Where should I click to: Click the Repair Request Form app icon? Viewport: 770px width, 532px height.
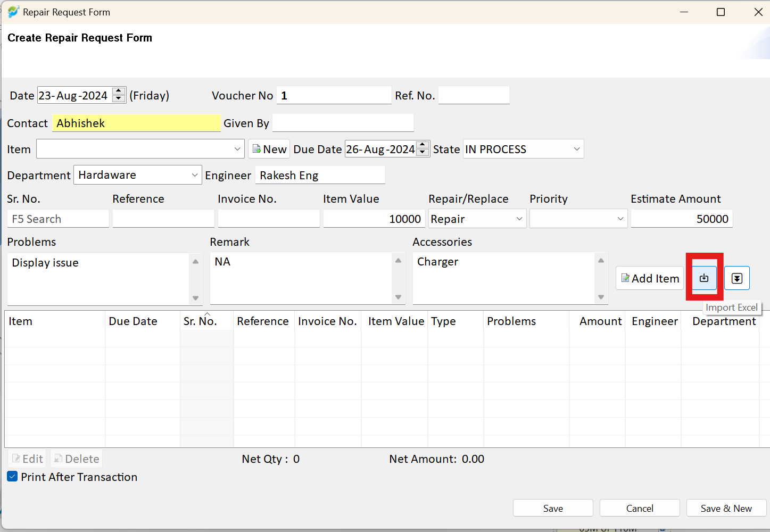(x=13, y=12)
